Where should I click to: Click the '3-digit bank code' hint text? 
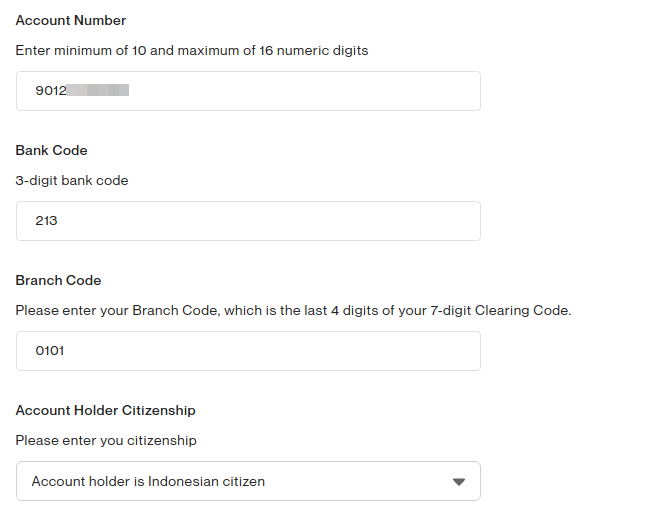pos(72,181)
